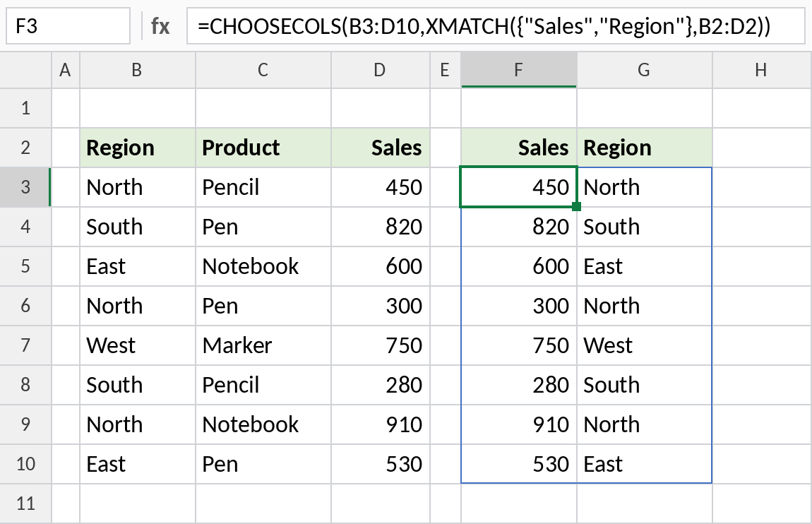The image size is (812, 524).
Task: Select row 5 header
Action: click(x=25, y=266)
